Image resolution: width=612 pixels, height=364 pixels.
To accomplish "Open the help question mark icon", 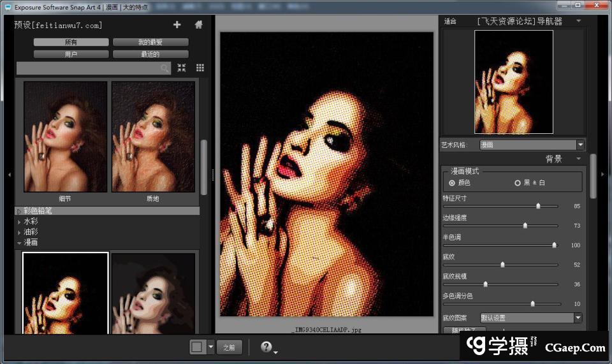I will click(266, 347).
